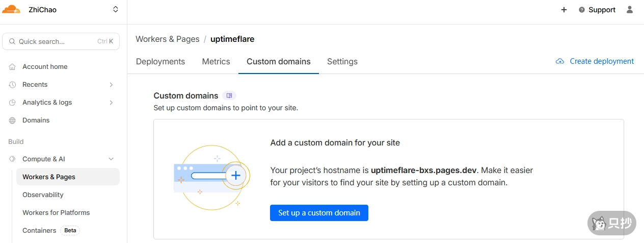The height and width of the screenshot is (243, 644).
Task: Collapse the Compute & AI section
Action: tap(111, 159)
